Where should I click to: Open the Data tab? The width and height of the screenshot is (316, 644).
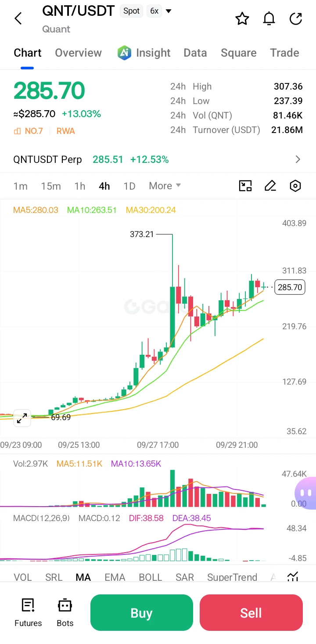pyautogui.click(x=195, y=53)
